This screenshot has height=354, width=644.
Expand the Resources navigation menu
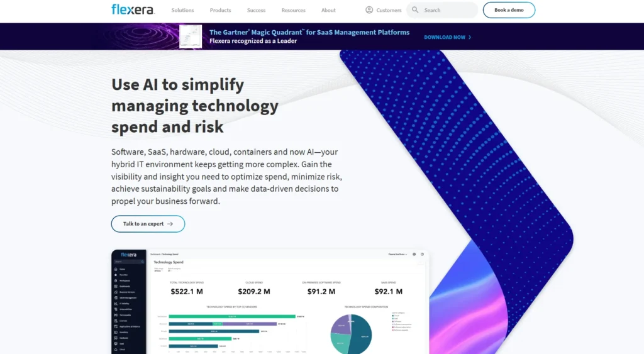[293, 10]
